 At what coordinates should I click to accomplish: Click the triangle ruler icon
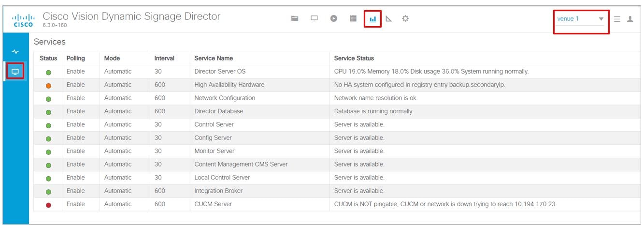coord(388,19)
